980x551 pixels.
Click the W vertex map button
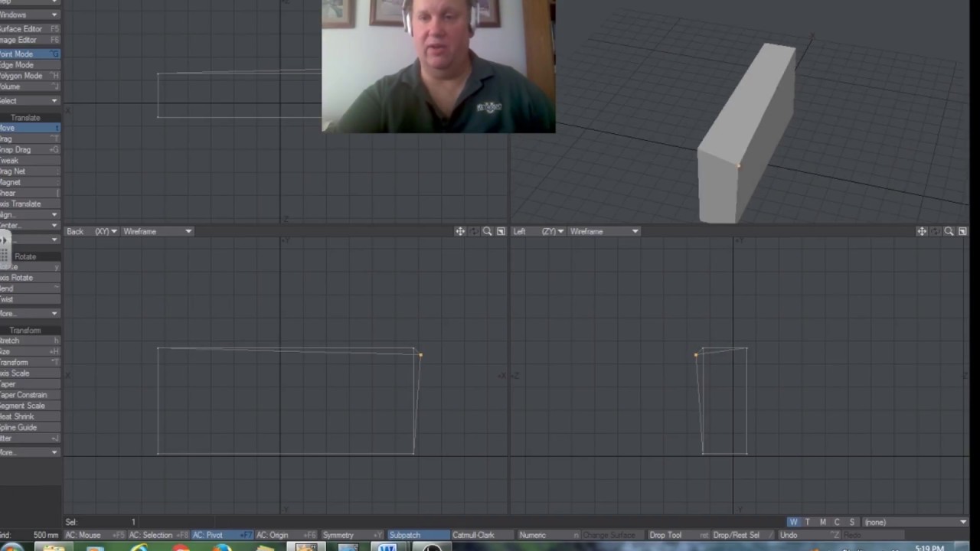pyautogui.click(x=793, y=522)
